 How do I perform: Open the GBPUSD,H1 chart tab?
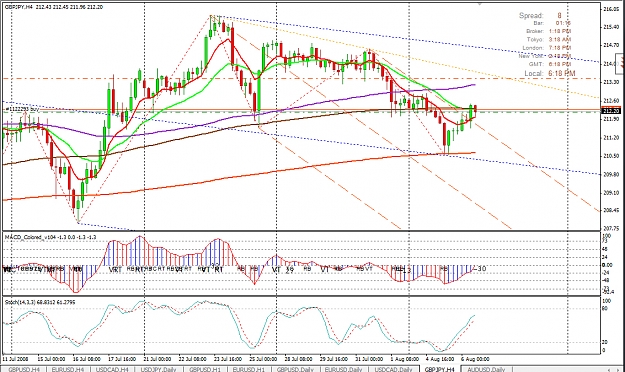click(x=205, y=369)
